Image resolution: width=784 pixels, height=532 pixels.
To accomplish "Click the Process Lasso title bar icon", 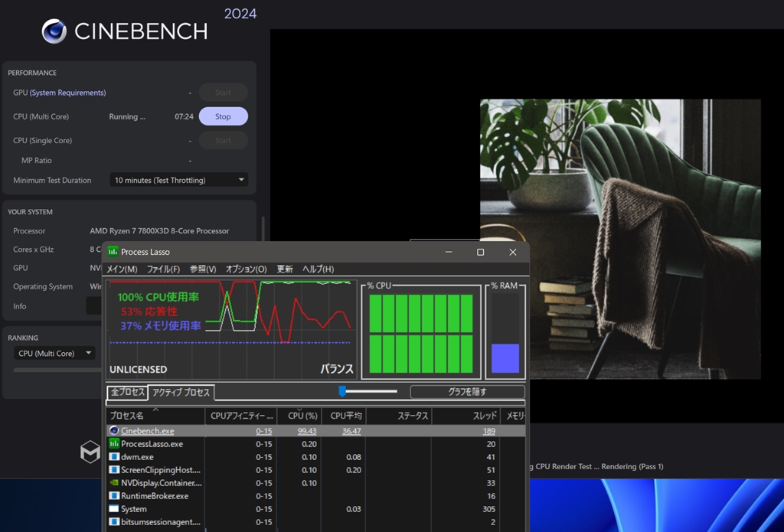I will coord(113,252).
